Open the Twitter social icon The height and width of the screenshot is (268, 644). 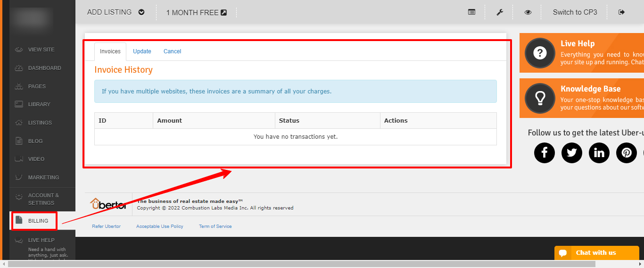(x=572, y=153)
